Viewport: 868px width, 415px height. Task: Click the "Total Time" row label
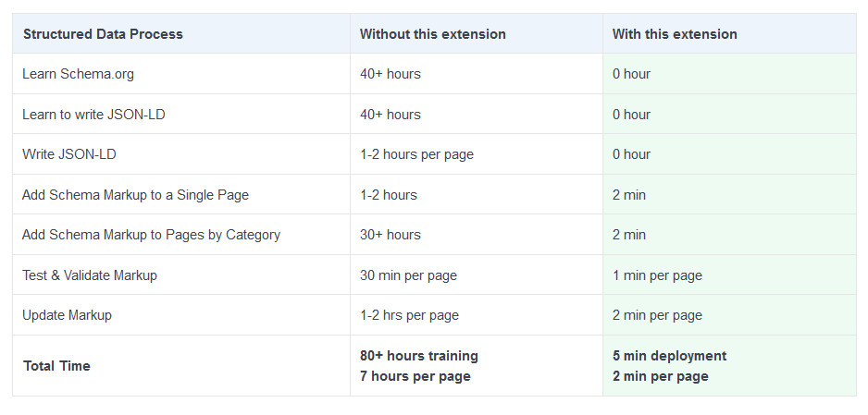click(56, 366)
